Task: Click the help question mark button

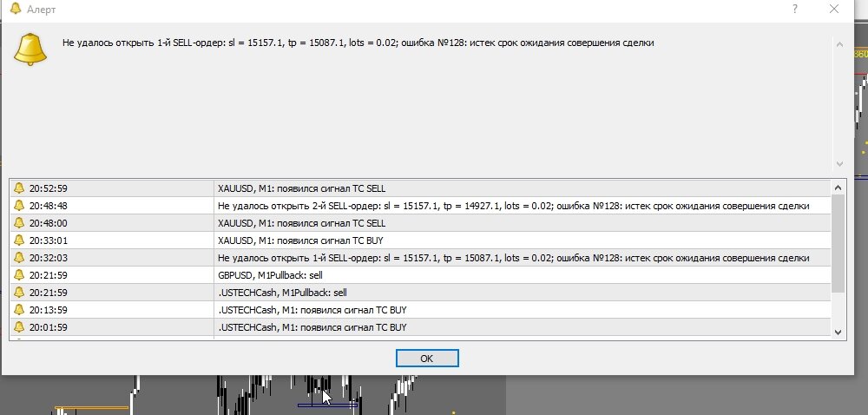Action: (x=795, y=9)
